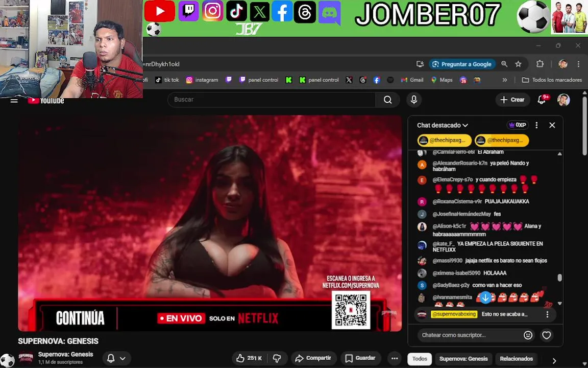Expand the 'Chat destacado' dropdown

pos(443,125)
